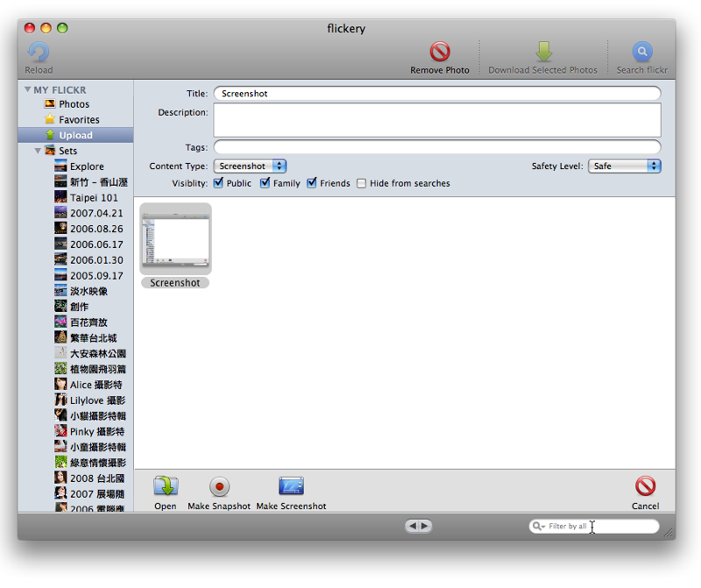The height and width of the screenshot is (588, 701).
Task: Click the Tags text field
Action: 437,147
